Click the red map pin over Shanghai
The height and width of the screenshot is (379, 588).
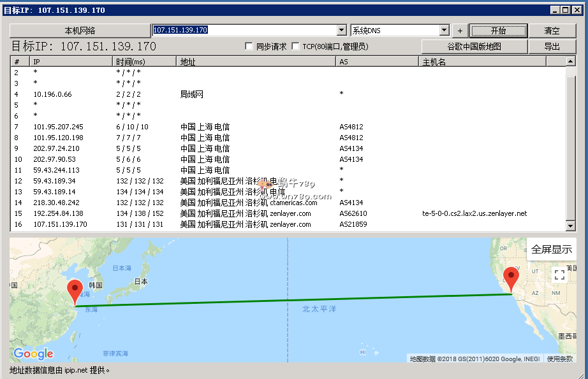(75, 290)
